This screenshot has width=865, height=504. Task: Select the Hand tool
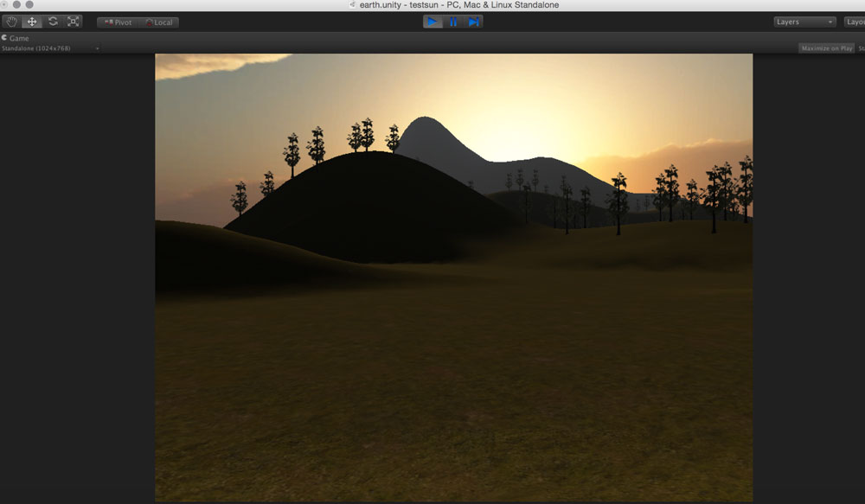click(x=12, y=22)
